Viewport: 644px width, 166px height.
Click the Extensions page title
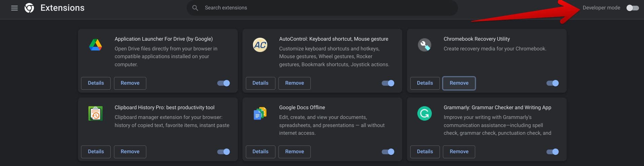tap(63, 8)
